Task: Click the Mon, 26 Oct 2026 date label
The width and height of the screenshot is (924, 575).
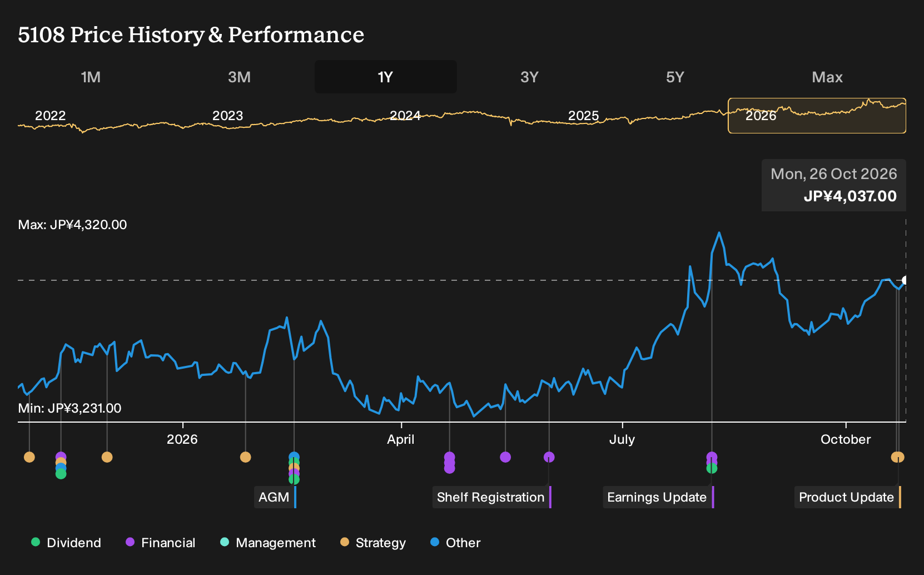Action: click(834, 174)
